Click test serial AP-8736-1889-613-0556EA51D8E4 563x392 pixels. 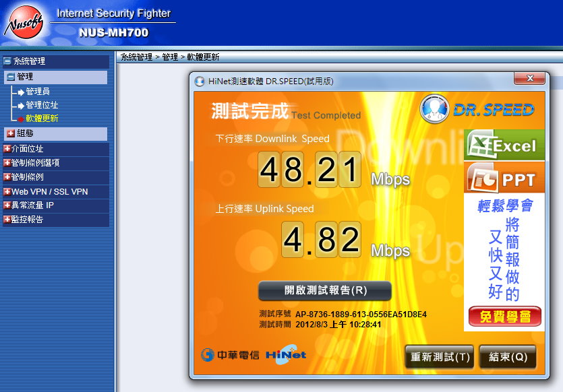(361, 315)
